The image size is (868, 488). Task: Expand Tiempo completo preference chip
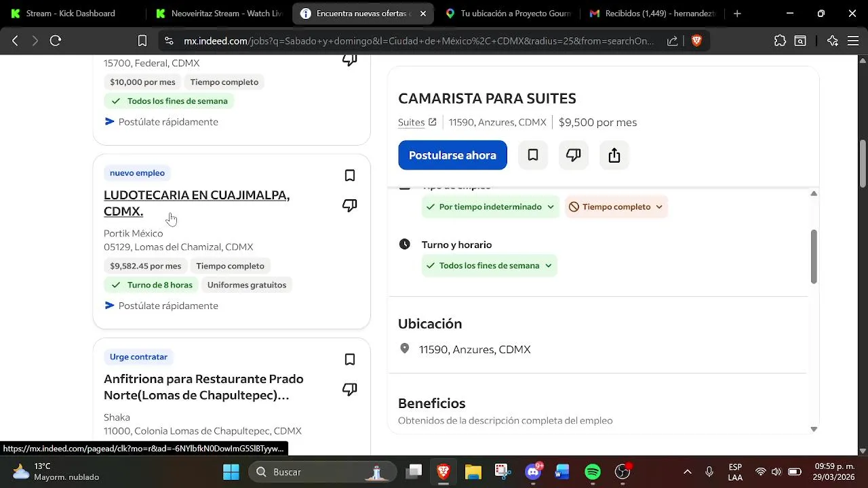[616, 207]
